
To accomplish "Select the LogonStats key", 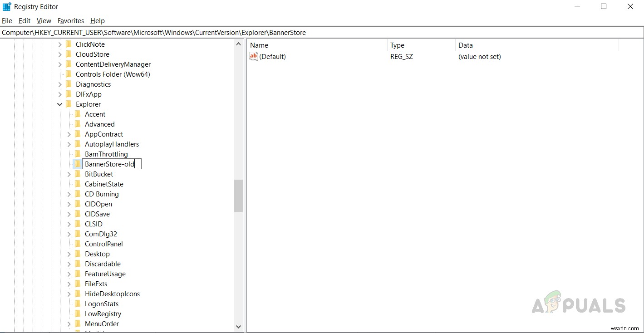I will [102, 304].
